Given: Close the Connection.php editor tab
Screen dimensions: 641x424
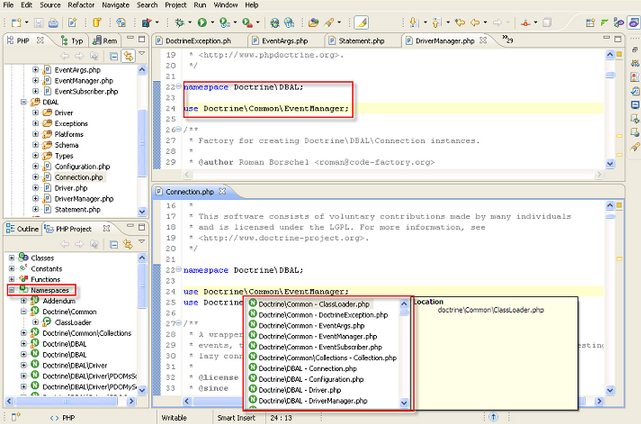Looking at the screenshot, I should [222, 191].
